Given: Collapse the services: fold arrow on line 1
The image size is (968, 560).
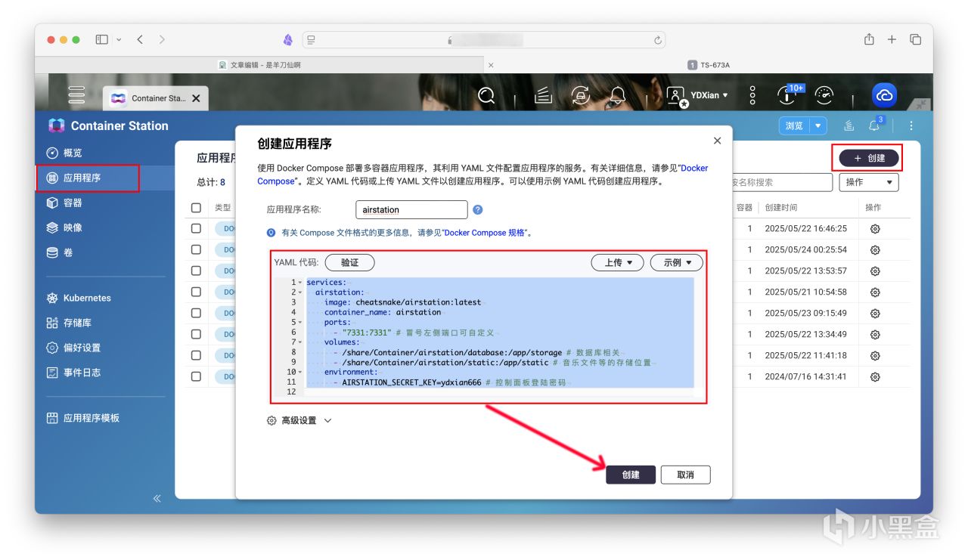Looking at the screenshot, I should pos(300,282).
